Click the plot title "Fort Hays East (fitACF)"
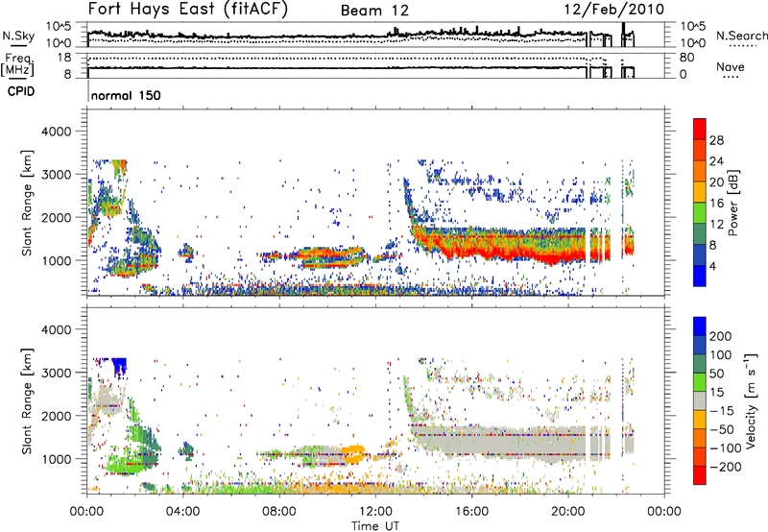 click(x=188, y=10)
